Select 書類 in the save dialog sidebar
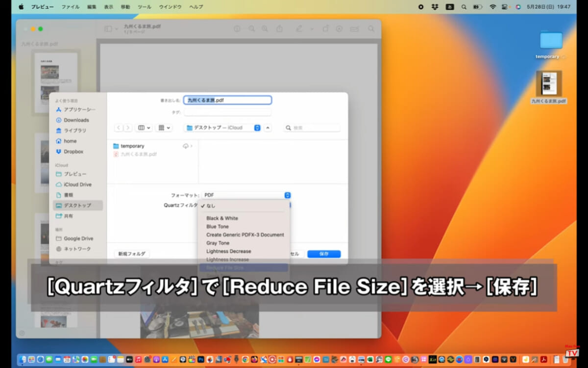The image size is (588, 368). pos(78,195)
